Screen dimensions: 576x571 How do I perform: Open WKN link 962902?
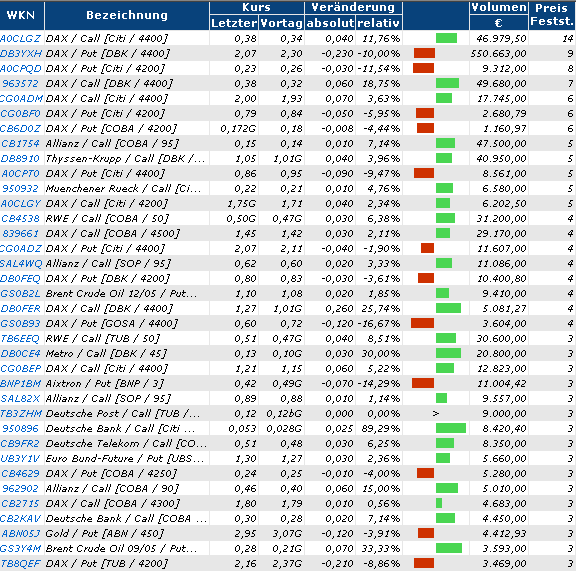pyautogui.click(x=20, y=489)
